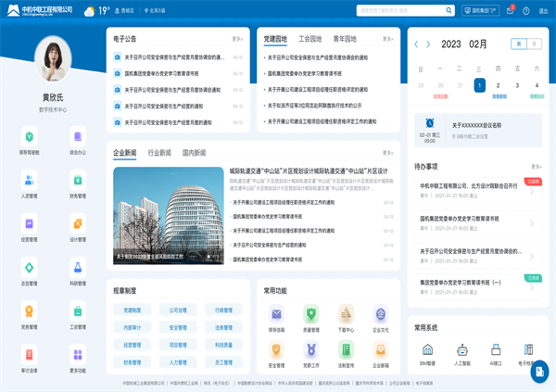Open 法制宣传 green book icon

click(346, 349)
